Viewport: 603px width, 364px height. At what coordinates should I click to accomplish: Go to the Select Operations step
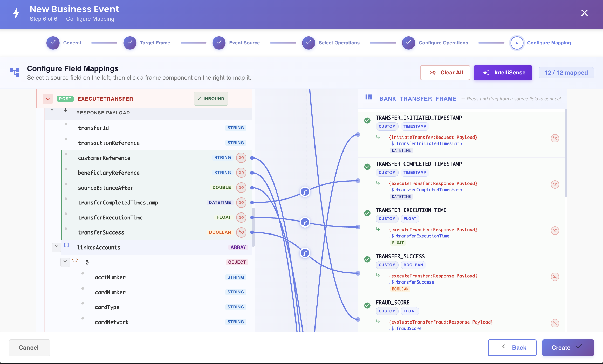point(331,43)
